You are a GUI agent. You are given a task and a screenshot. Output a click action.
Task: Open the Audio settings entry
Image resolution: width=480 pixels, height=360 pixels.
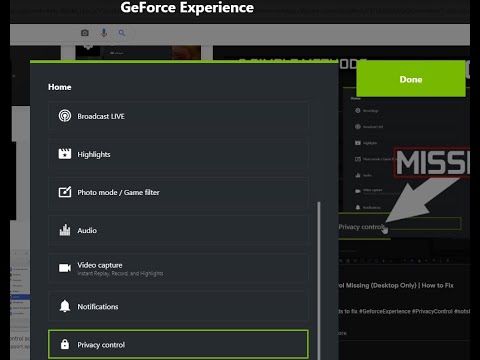[178, 230]
